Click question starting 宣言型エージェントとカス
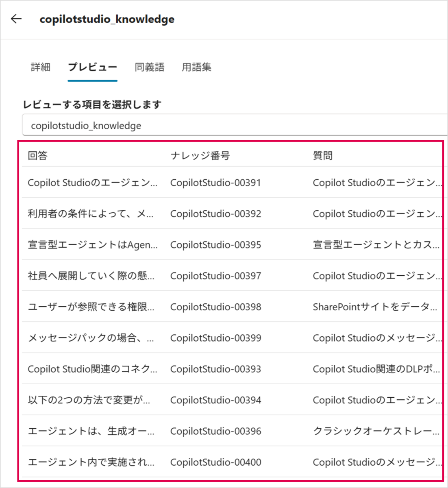The image size is (448, 488). click(376, 245)
